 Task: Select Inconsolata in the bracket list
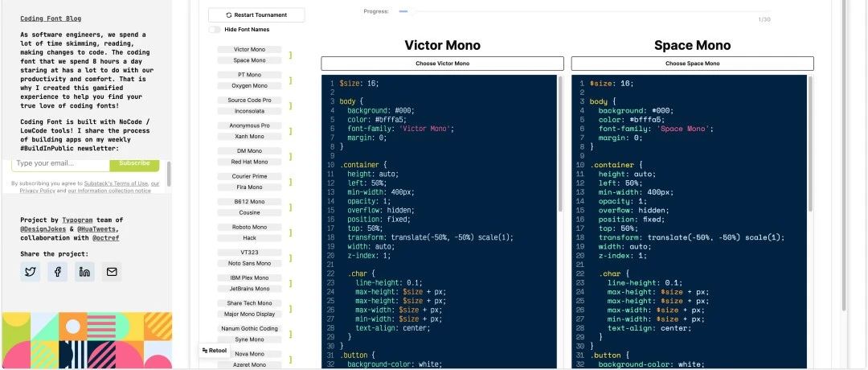tap(250, 111)
